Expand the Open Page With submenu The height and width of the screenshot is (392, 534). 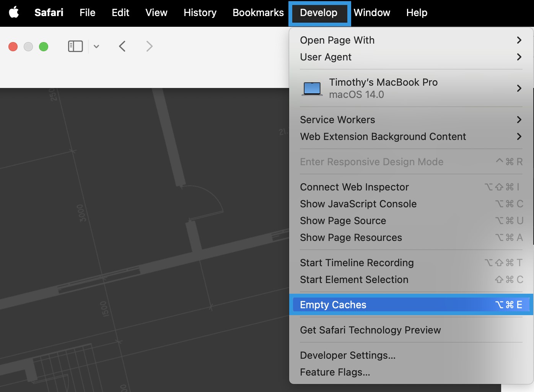[411, 40]
